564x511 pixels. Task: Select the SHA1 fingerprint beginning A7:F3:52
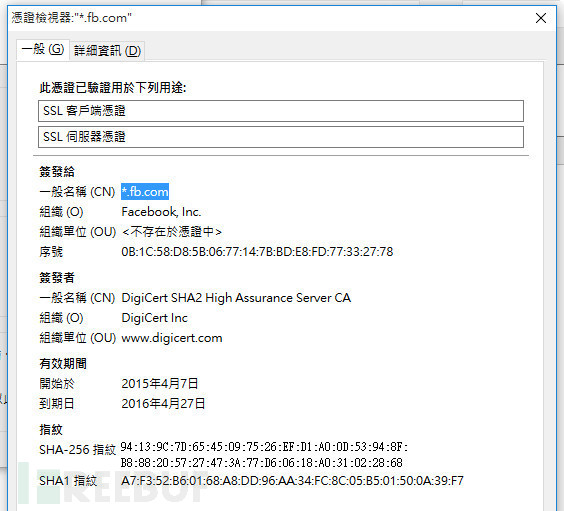click(x=292, y=481)
